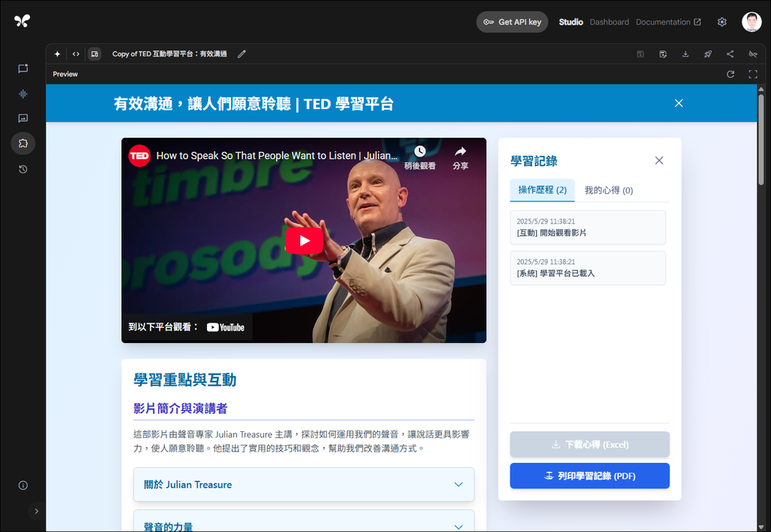Open the Documentation external link
This screenshot has height=532, width=771.
click(669, 22)
